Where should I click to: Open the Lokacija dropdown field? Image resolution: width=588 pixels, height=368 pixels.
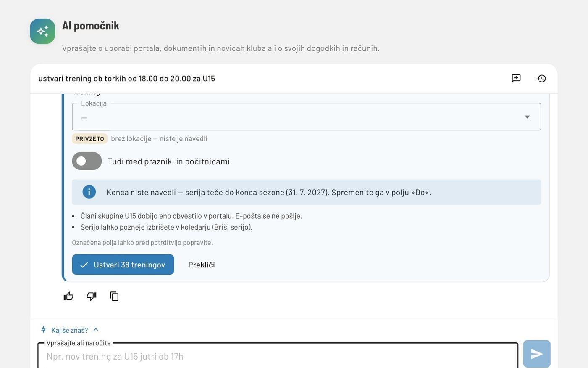307,117
